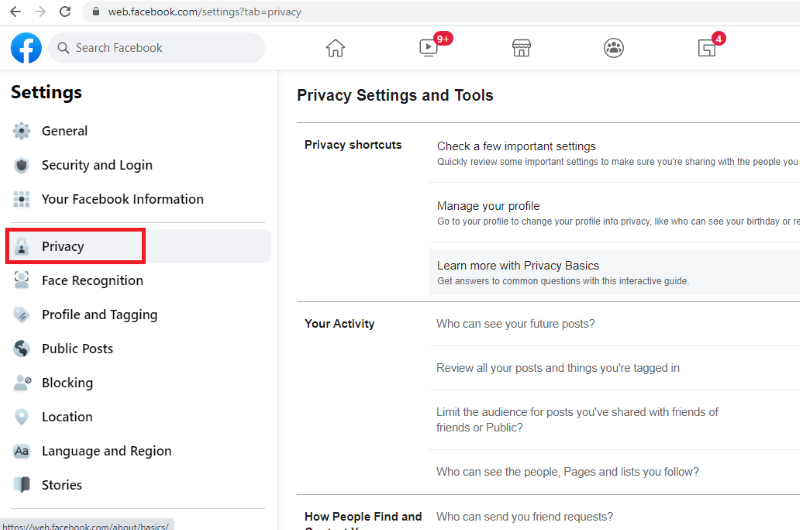Viewport: 800px width, 530px height.
Task: Click the Facebook logo icon
Action: [x=26, y=48]
